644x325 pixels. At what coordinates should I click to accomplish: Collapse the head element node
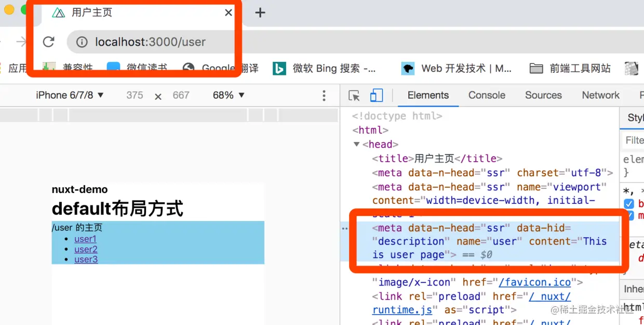click(356, 145)
